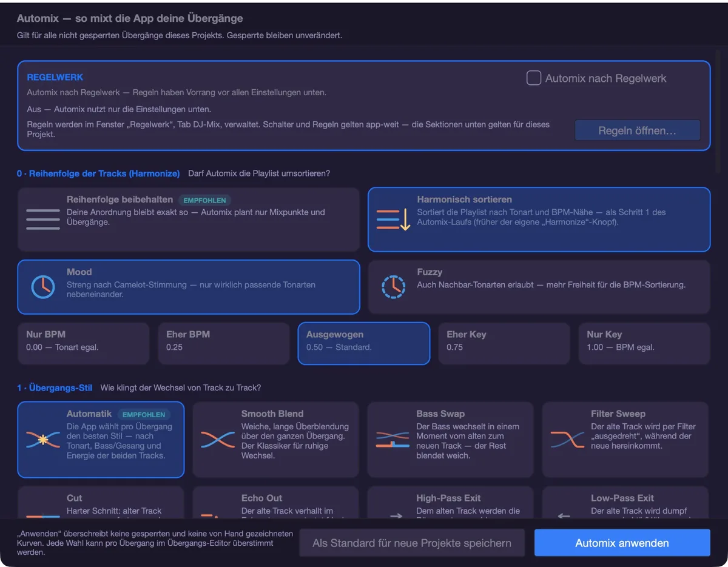Viewport: 728px width, 567px height.
Task: Click the Smooth Blend crossfade icon
Action: pos(218,440)
